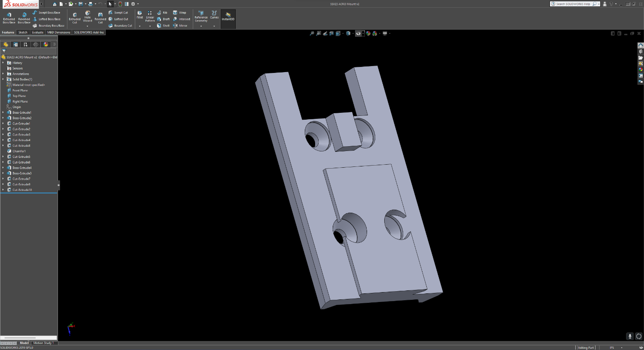
Task: Click the Rebuild traffic light icon
Action: [x=120, y=4]
